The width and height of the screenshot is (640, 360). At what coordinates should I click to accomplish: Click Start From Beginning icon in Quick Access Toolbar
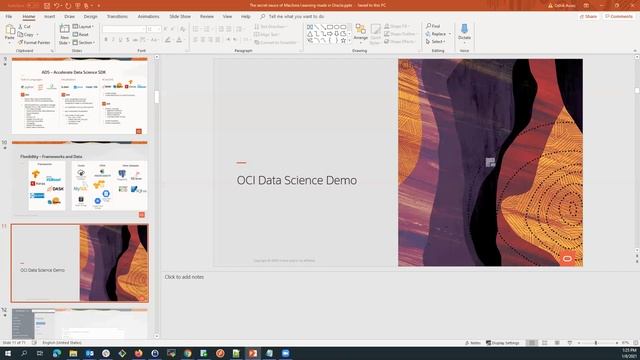coord(78,6)
